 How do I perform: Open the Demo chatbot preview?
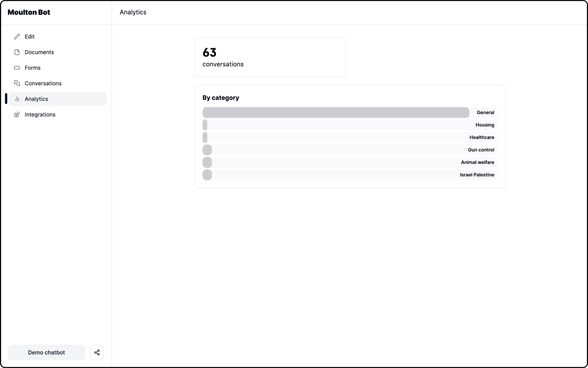pos(46,352)
